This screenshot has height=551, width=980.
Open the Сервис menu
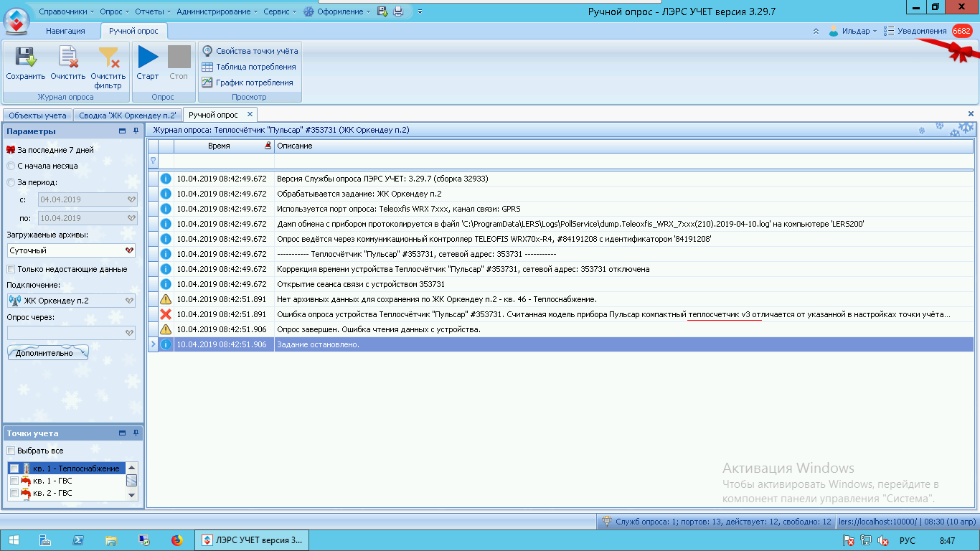click(280, 11)
